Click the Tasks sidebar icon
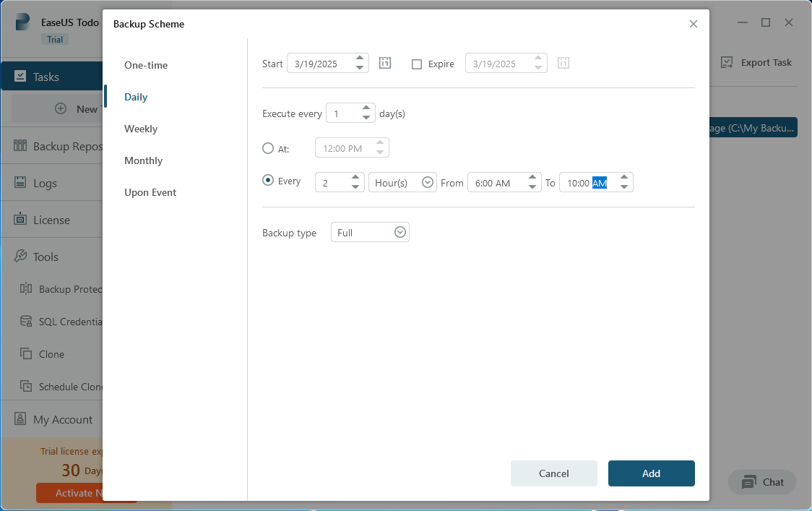The image size is (812, 511). click(20, 76)
